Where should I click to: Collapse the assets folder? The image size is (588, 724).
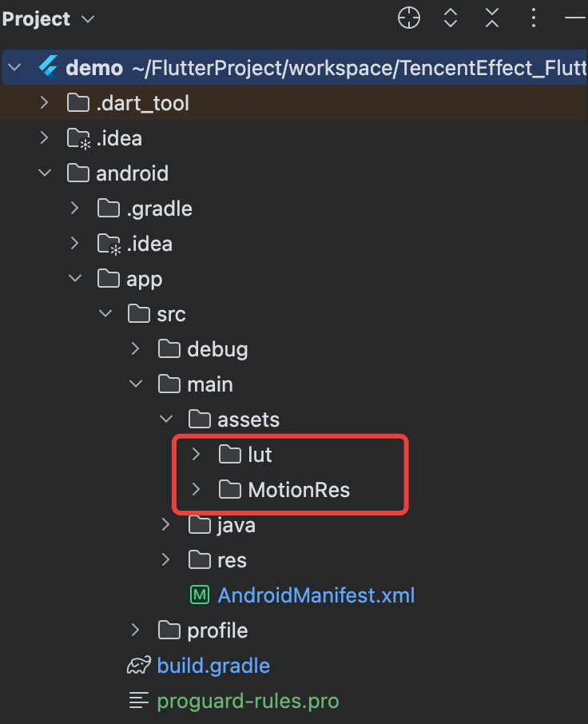(x=165, y=419)
